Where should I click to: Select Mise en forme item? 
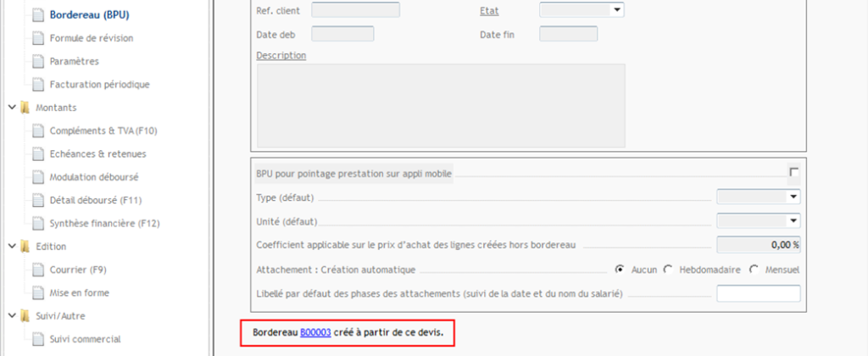point(79,292)
